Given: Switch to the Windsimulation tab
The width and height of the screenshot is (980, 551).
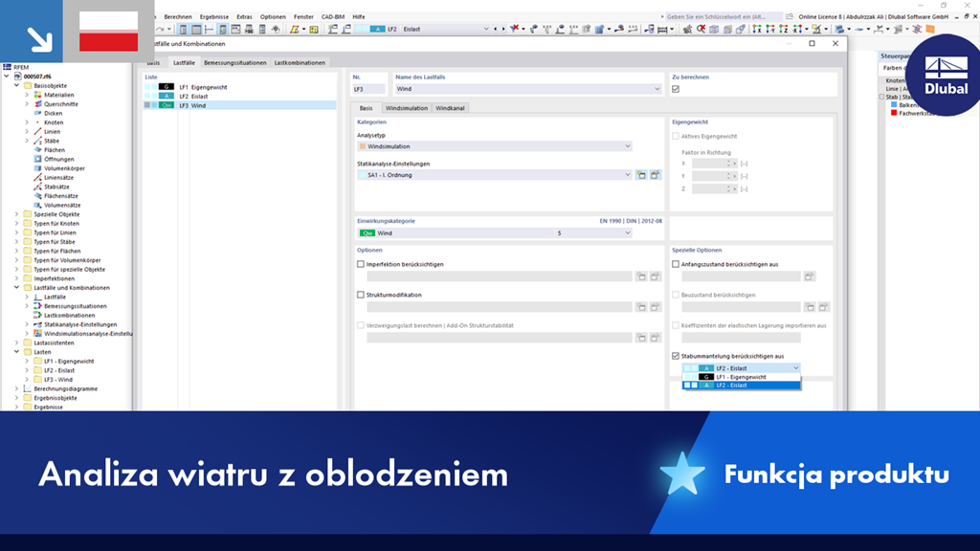Looking at the screenshot, I should point(407,107).
